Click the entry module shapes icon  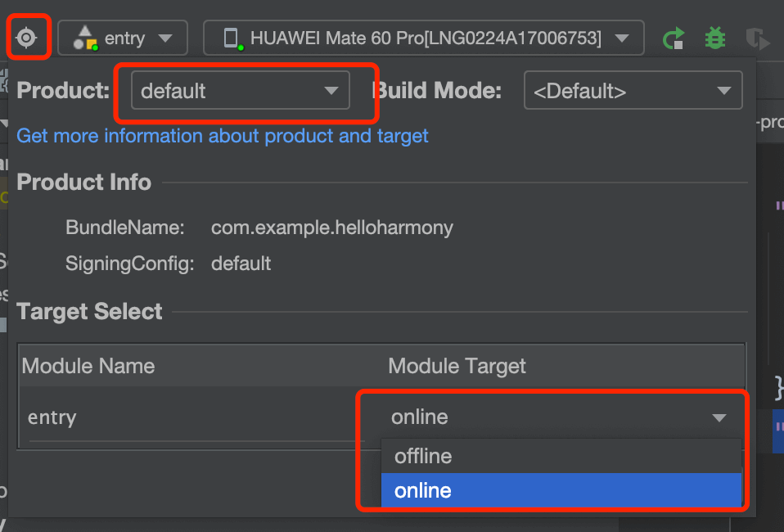click(84, 38)
